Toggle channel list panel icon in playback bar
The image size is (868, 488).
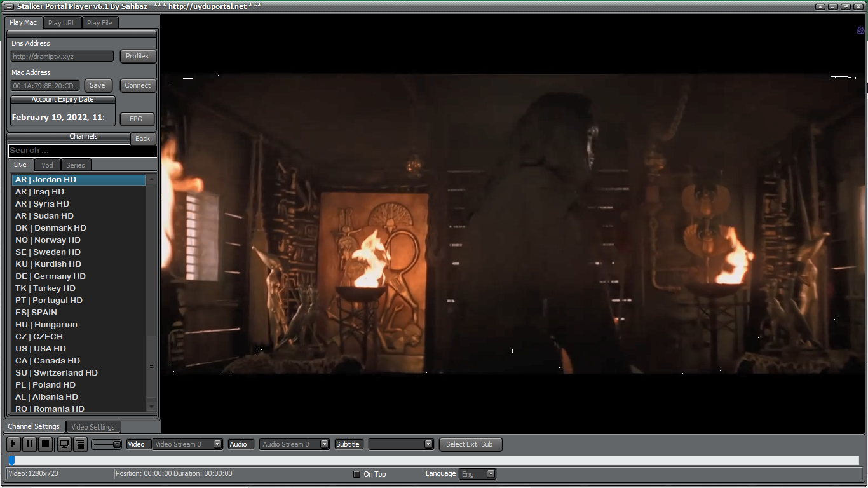[x=80, y=444]
